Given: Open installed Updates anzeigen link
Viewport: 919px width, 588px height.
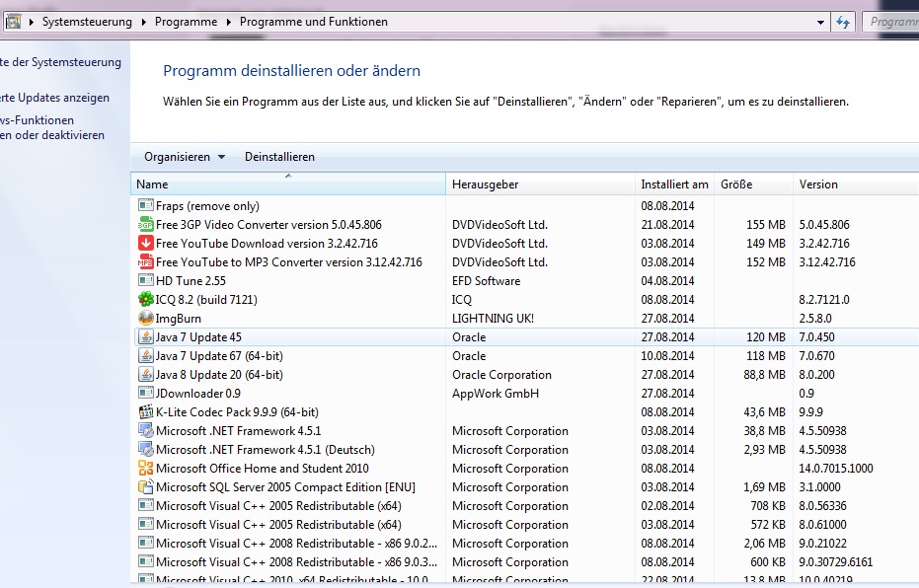Looking at the screenshot, I should [54, 98].
